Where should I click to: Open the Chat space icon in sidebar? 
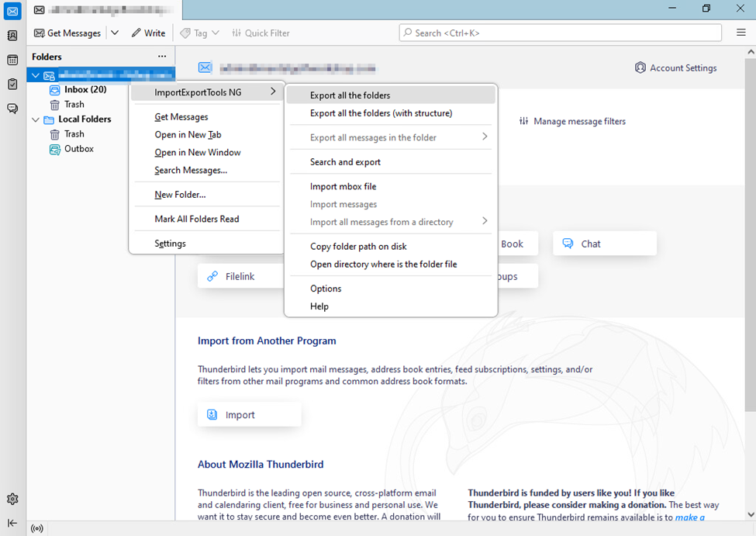point(12,108)
